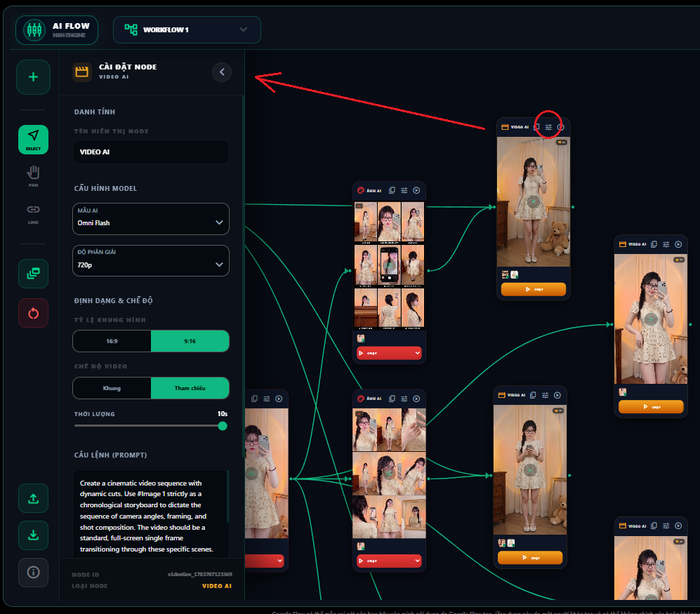Click orange CHẠY button on far-right middle VIDEO AI node
This screenshot has width=700, height=614.
(x=650, y=406)
